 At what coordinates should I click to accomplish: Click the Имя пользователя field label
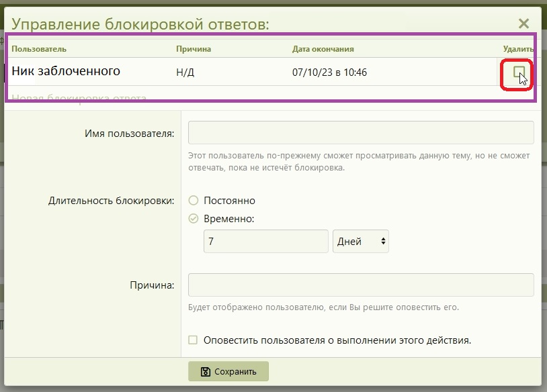point(130,134)
